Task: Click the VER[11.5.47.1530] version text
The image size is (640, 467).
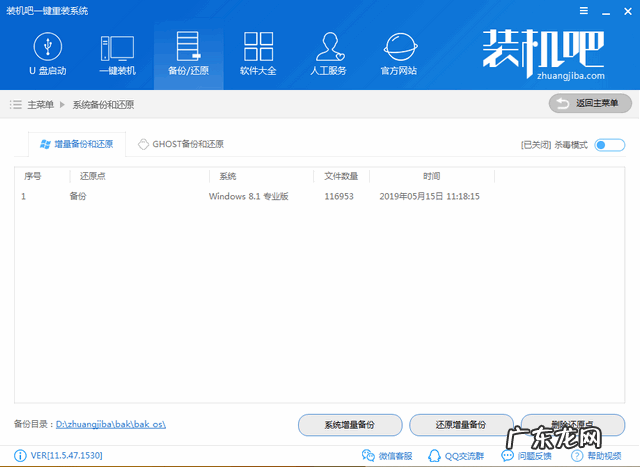Action: [x=67, y=456]
